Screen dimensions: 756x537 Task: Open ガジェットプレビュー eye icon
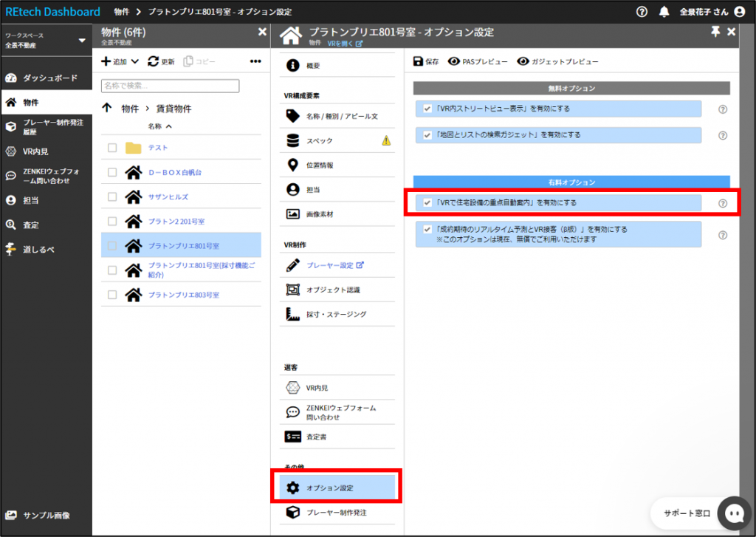pyautogui.click(x=523, y=61)
